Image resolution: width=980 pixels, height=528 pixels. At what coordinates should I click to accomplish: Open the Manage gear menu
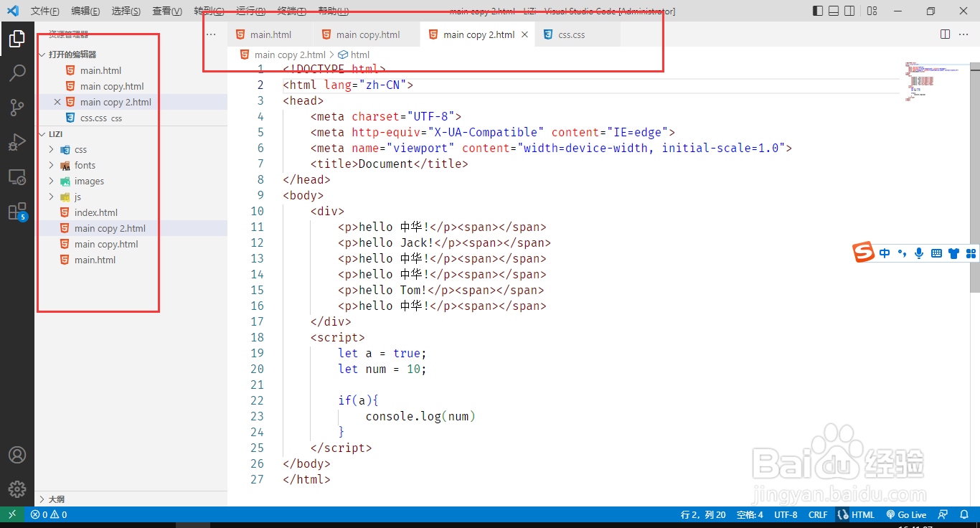[x=17, y=489]
